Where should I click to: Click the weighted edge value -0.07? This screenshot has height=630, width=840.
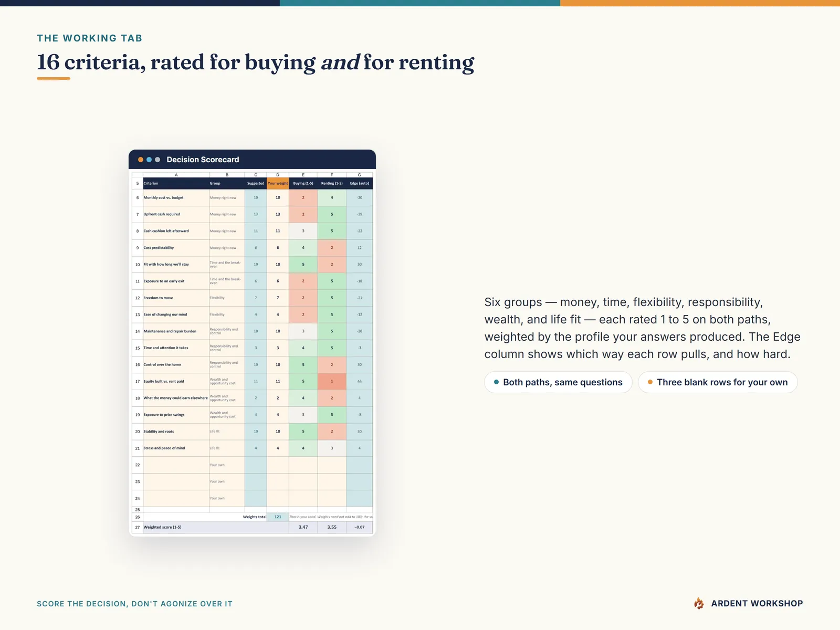[360, 527]
